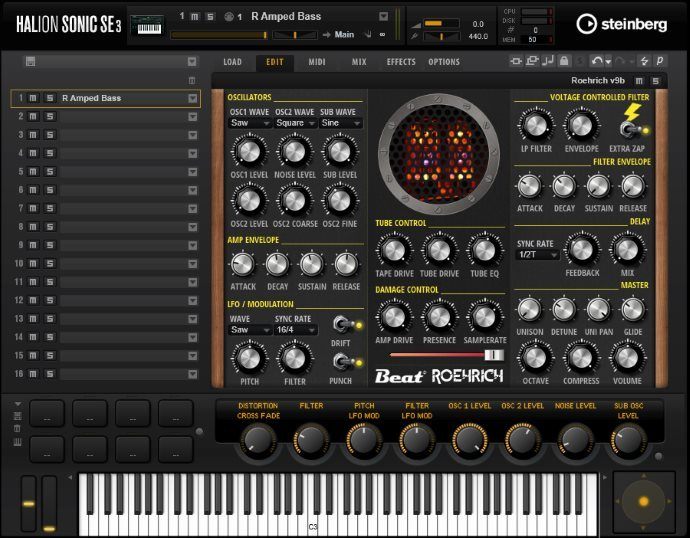Solo slot 1 R Amped Bass
The image size is (690, 538).
(50, 98)
